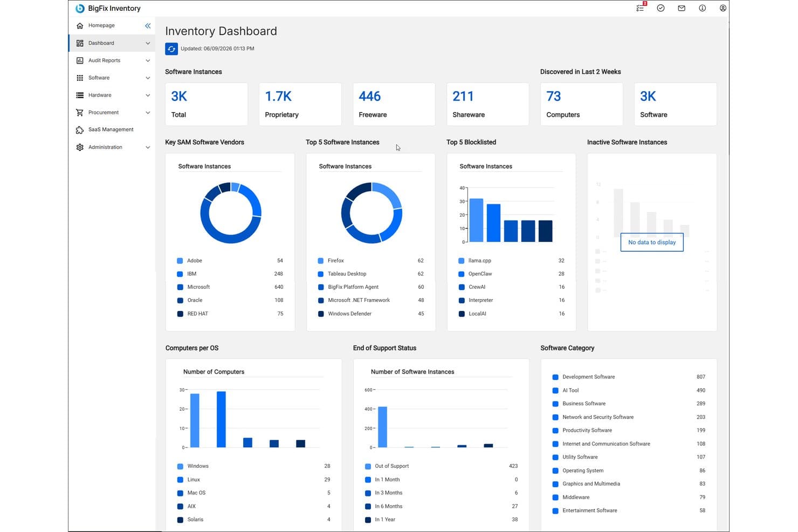Screen dimensions: 798x532
Task: Click the Hardware icon in the sidebar
Action: (80, 95)
